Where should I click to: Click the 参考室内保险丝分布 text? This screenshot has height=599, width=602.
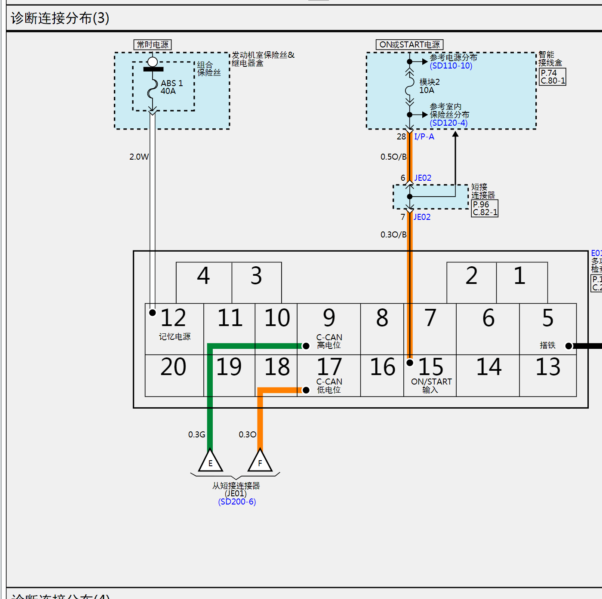449,111
